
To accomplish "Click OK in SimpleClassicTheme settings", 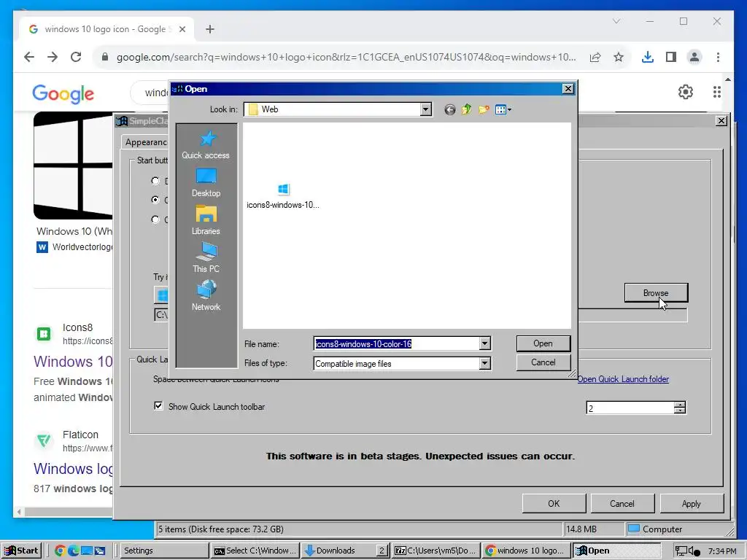I will (554, 503).
